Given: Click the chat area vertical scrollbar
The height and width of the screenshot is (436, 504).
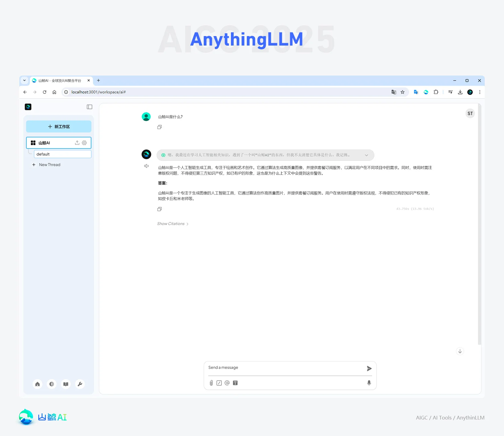Looking at the screenshot, I should (479, 225).
